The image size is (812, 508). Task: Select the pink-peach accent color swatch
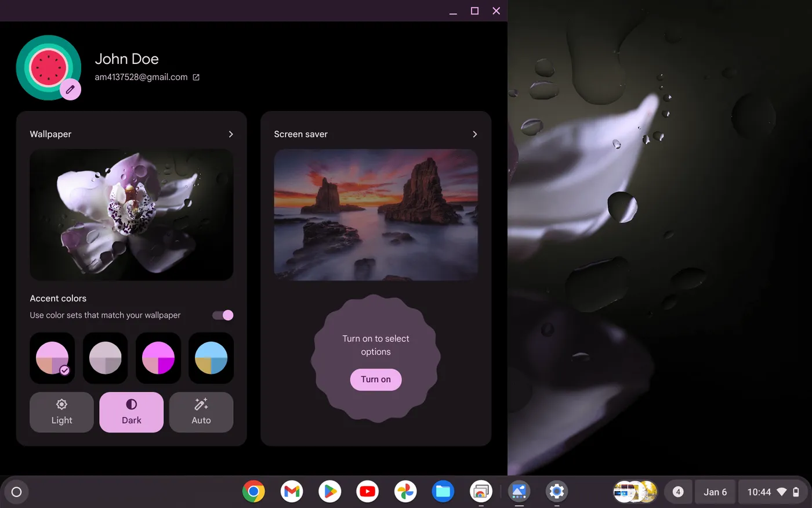click(52, 358)
